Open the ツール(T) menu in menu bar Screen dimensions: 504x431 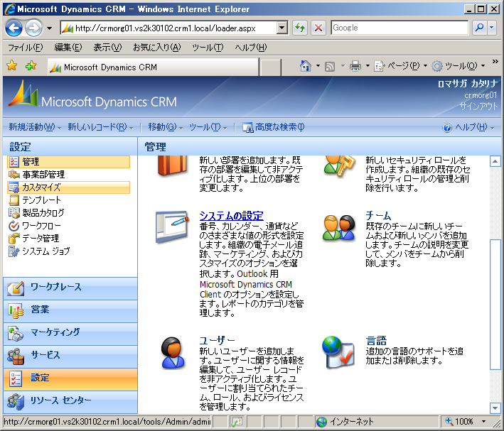(208, 48)
